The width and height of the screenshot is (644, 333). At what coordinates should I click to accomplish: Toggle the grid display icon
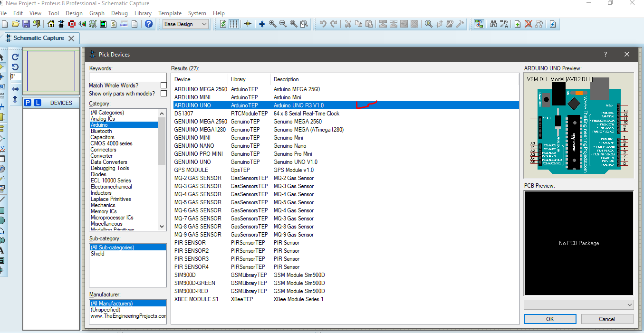point(233,24)
